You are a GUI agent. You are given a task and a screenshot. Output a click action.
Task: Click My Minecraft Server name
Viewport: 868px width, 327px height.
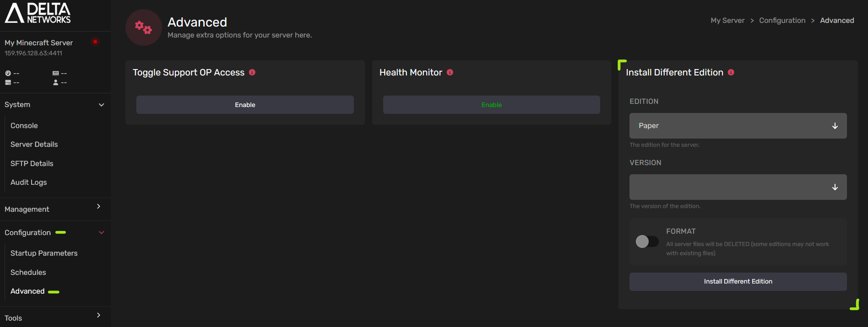coord(39,43)
